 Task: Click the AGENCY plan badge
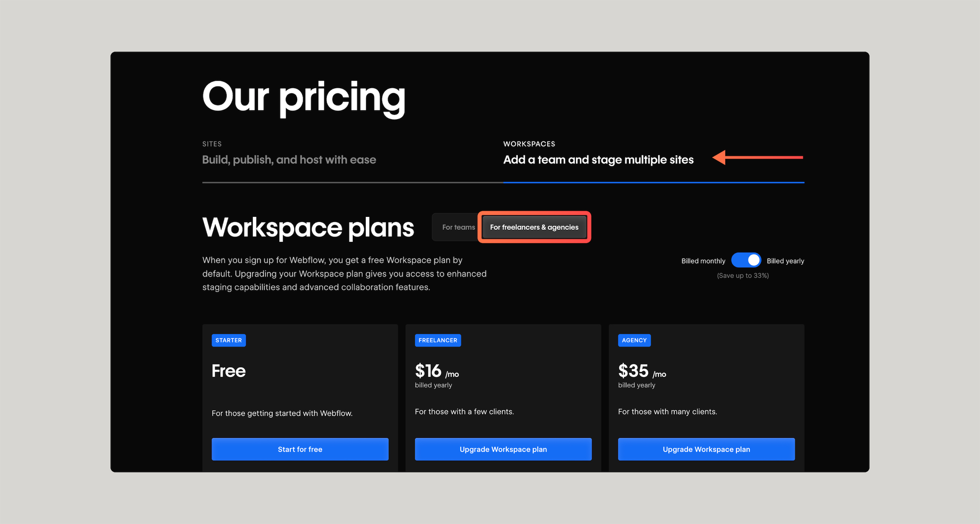point(634,340)
